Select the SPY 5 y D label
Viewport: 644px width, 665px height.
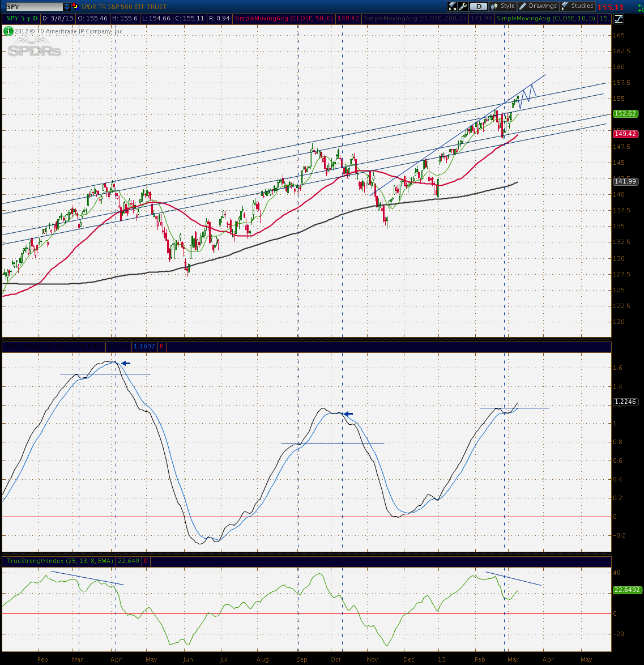[22, 18]
